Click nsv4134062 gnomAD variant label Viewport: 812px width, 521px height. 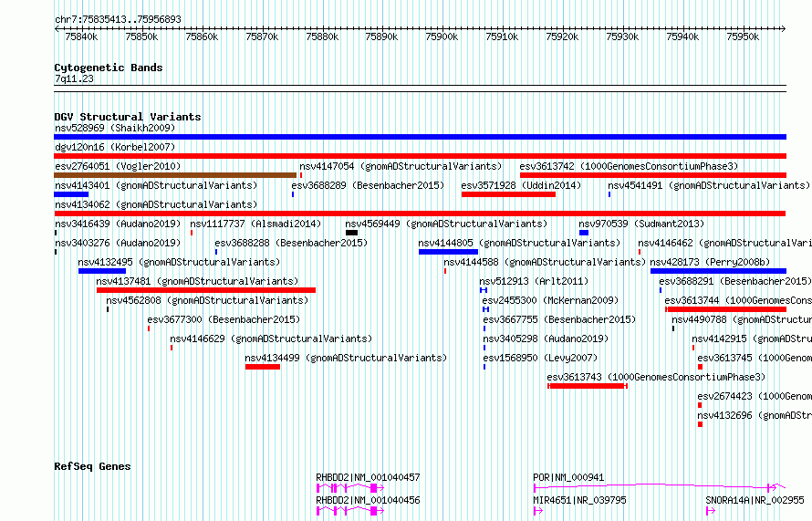156,204
